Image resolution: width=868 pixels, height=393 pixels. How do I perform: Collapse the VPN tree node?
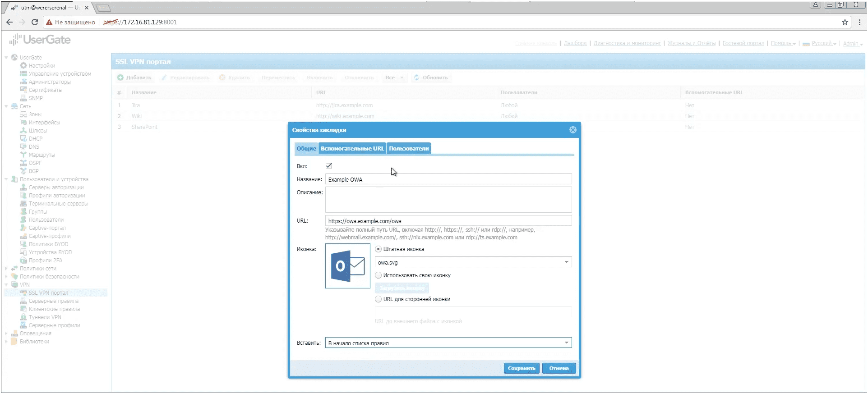pos(6,285)
